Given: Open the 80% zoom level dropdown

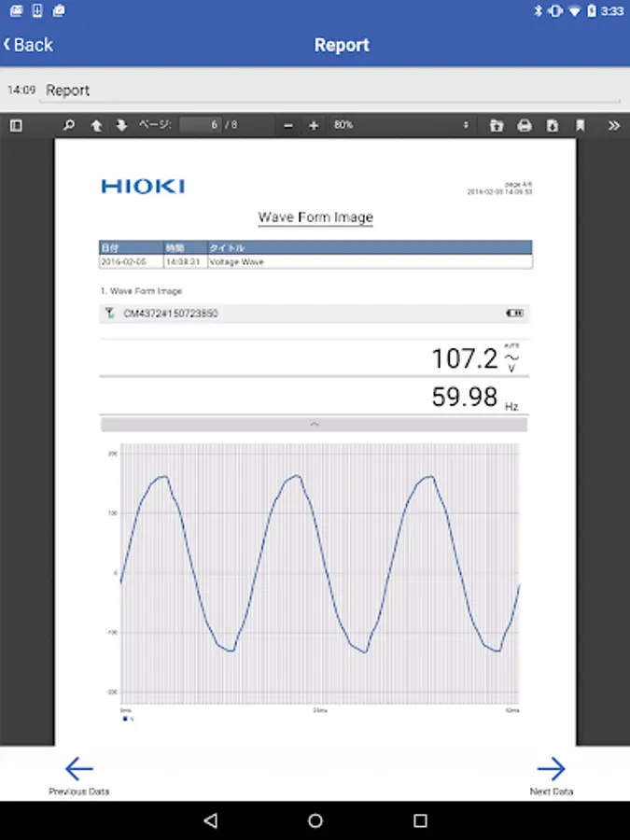Looking at the screenshot, I should (x=400, y=125).
